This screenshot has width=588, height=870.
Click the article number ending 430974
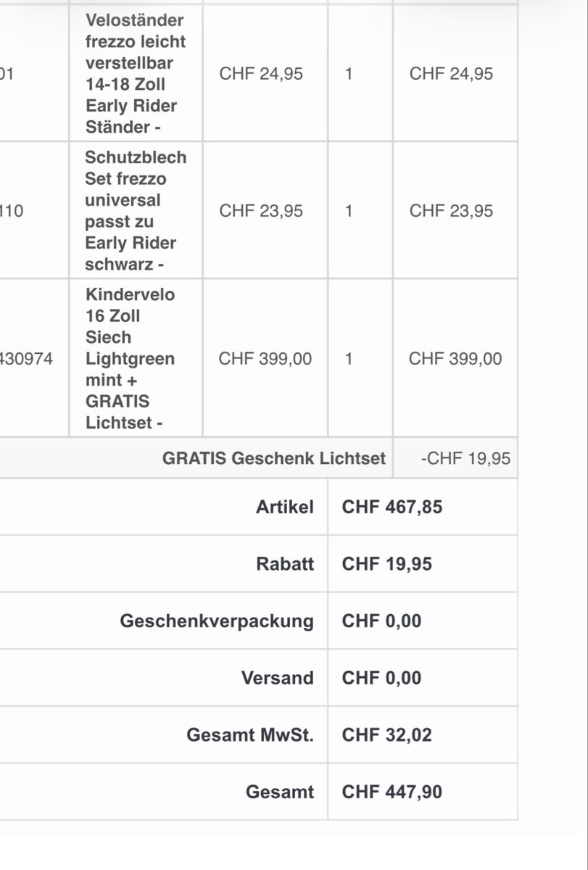[26, 358]
